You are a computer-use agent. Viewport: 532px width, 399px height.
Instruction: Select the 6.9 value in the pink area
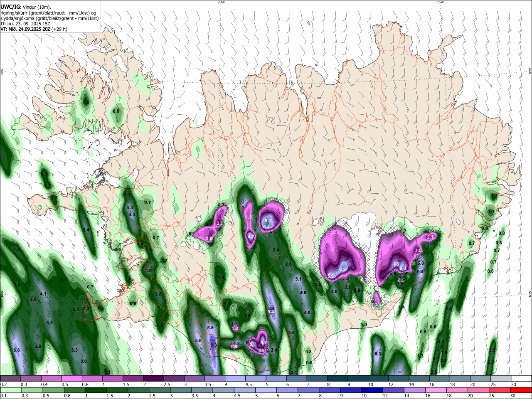coord(342,269)
